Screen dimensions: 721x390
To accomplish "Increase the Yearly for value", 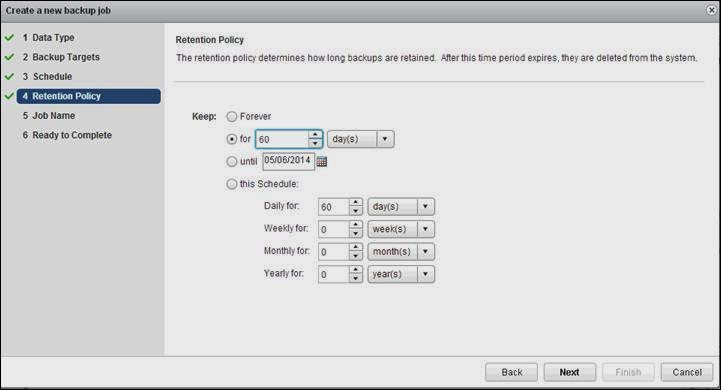I will [355, 270].
